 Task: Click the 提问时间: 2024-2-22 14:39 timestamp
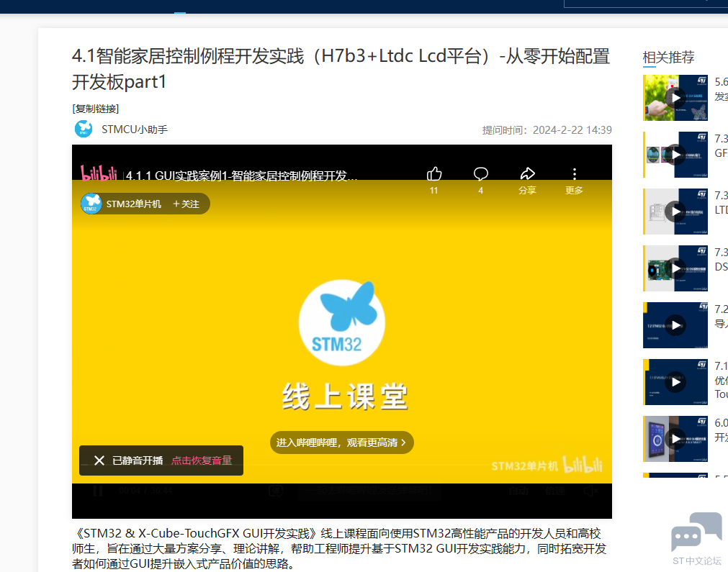pyautogui.click(x=547, y=130)
